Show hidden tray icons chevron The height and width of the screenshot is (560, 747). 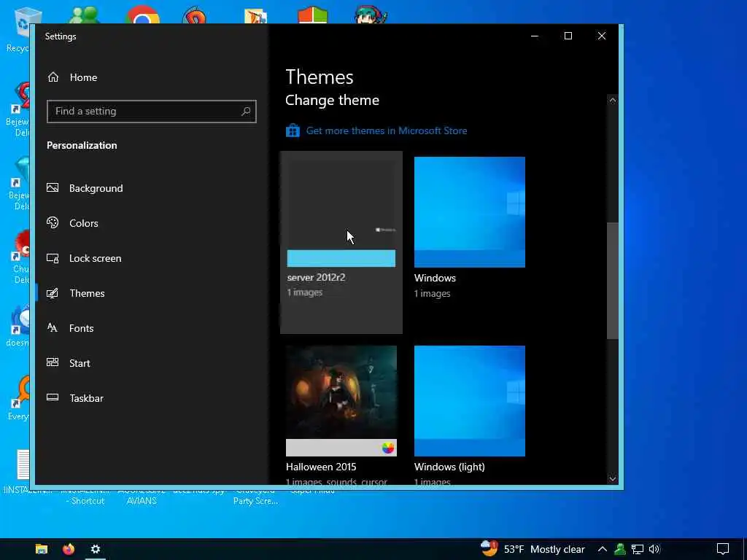point(602,549)
